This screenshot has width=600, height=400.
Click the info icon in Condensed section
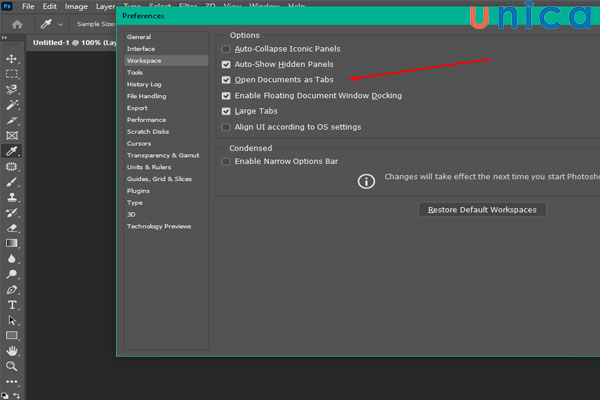[366, 181]
